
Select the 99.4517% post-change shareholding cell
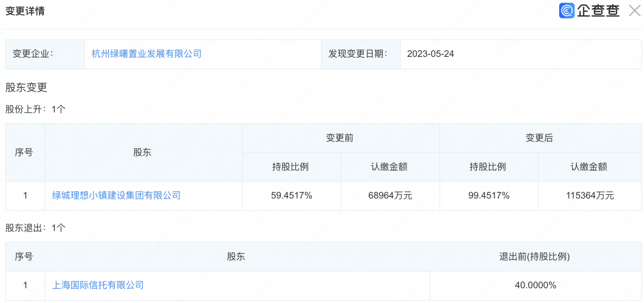[489, 196]
